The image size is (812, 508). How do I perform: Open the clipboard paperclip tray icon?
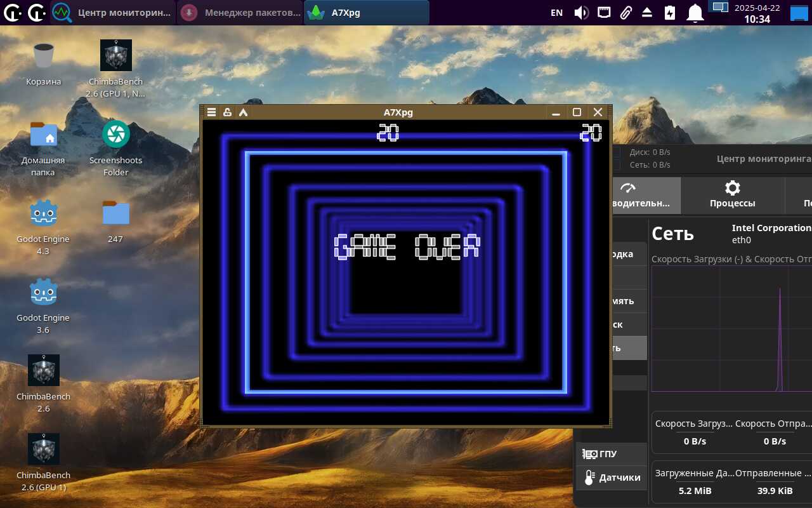click(625, 13)
